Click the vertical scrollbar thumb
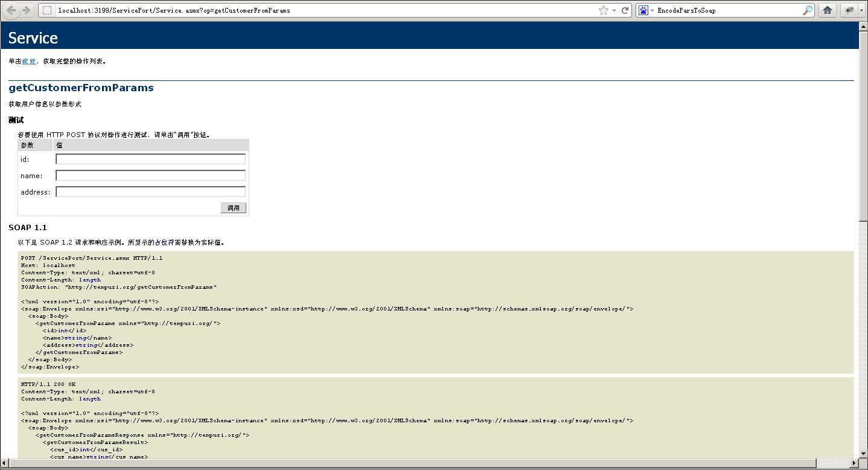The width and height of the screenshot is (868, 470). tap(863, 126)
